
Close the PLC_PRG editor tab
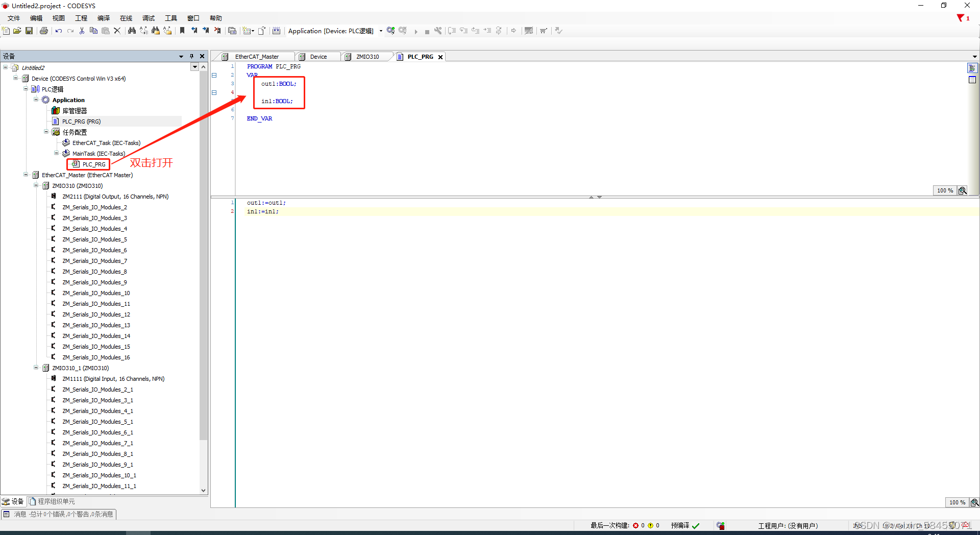point(440,57)
